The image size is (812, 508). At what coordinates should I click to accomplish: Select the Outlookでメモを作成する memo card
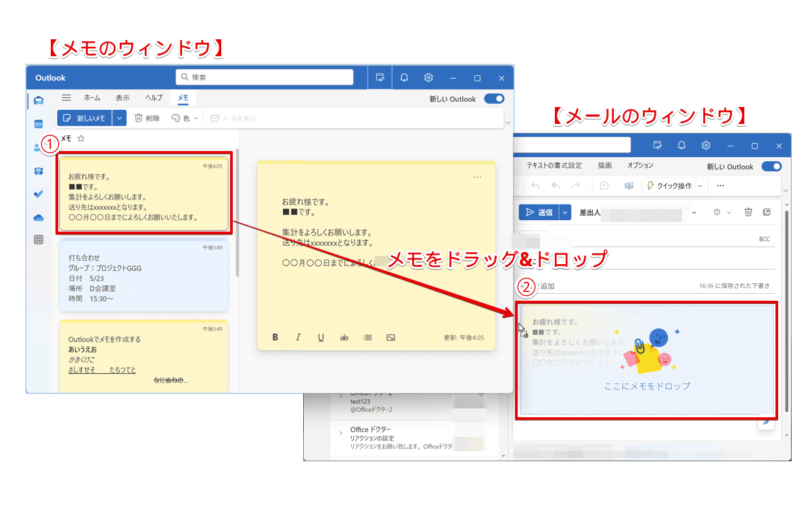tap(144, 356)
